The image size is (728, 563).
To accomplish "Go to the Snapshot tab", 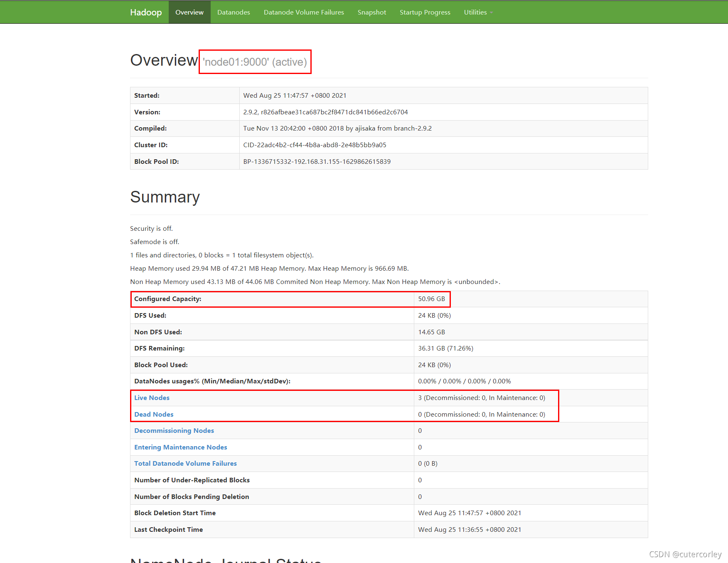I will click(x=372, y=12).
